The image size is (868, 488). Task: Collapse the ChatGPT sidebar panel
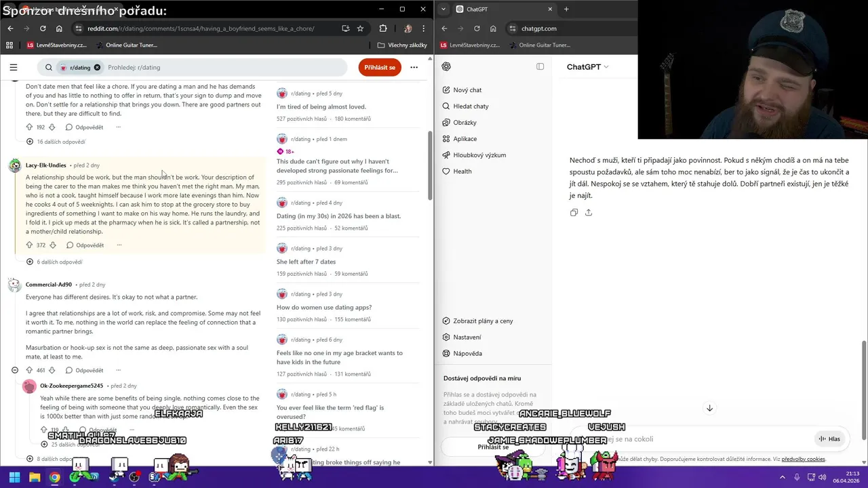pyautogui.click(x=540, y=66)
